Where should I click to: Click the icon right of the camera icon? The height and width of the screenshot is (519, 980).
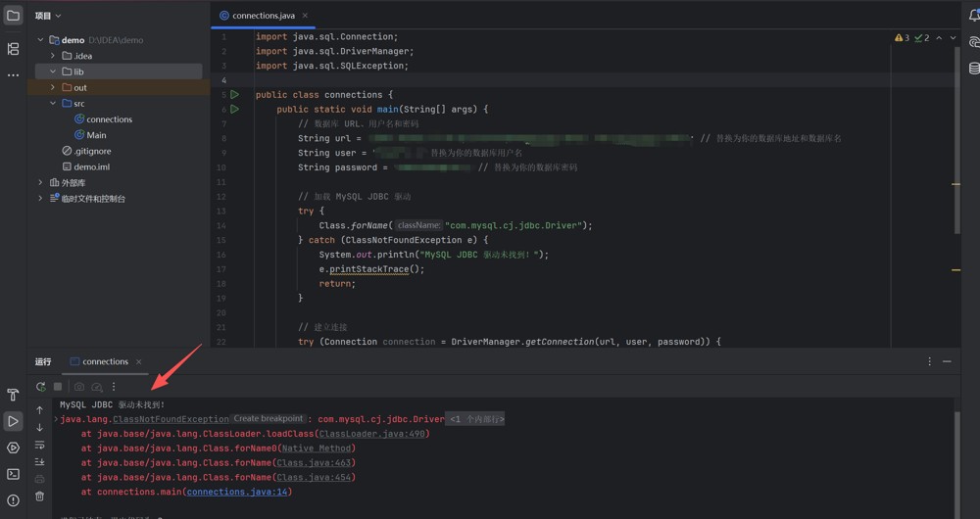97,387
